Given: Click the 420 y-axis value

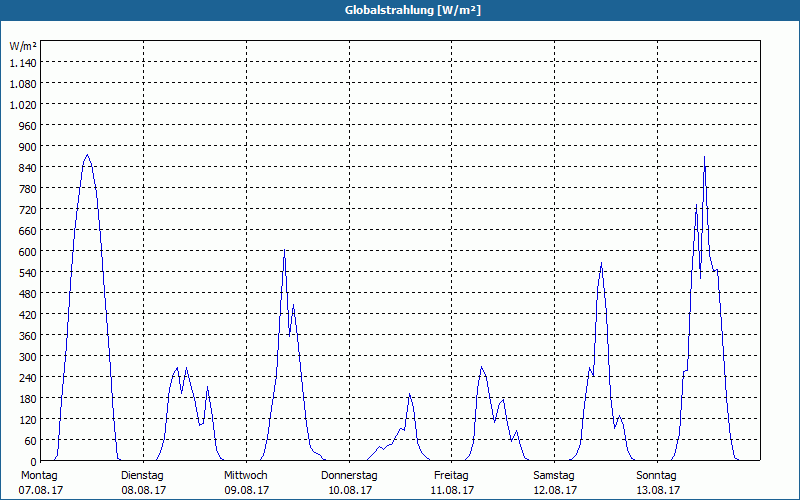Looking at the screenshot, I should [x=28, y=314].
